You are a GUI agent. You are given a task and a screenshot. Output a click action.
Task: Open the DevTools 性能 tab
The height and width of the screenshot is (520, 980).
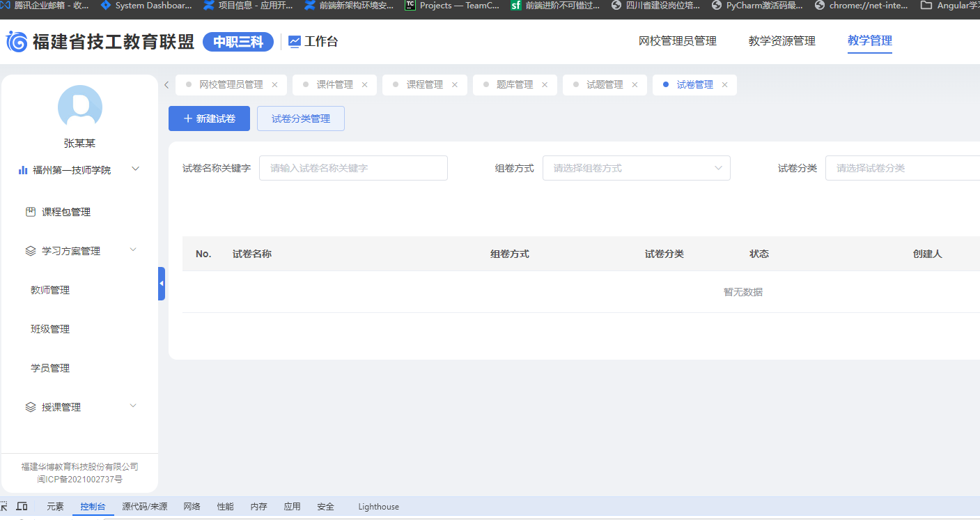pos(225,507)
